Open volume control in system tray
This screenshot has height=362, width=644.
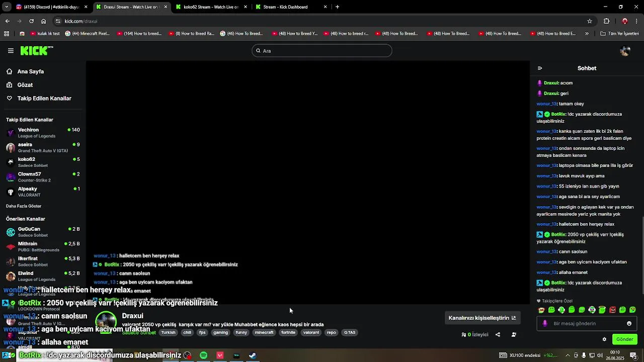pyautogui.click(x=600, y=355)
